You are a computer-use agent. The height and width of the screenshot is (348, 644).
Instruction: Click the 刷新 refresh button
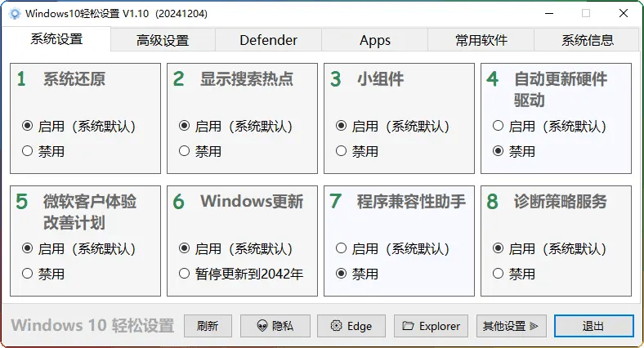pyautogui.click(x=208, y=326)
